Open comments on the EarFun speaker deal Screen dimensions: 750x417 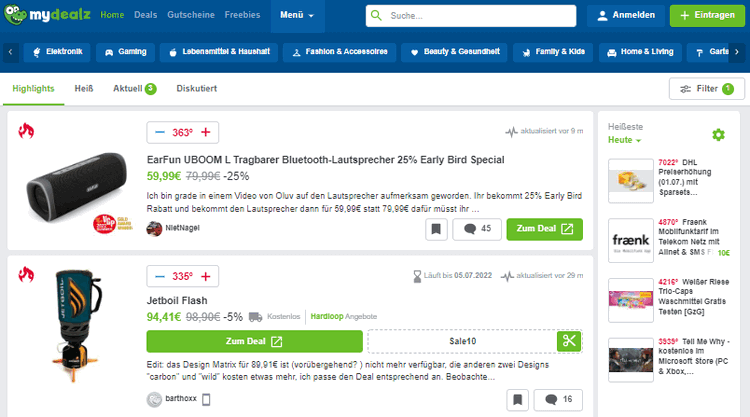[x=476, y=229]
